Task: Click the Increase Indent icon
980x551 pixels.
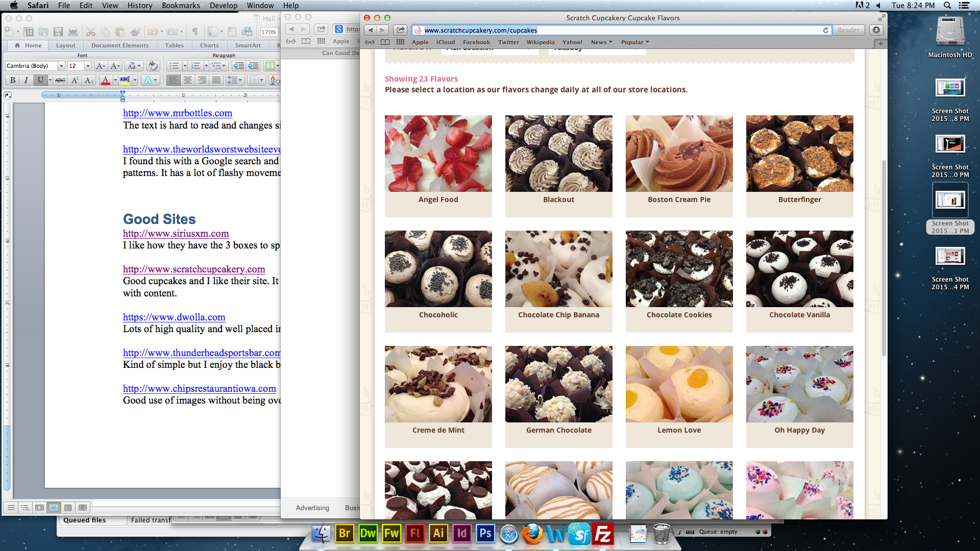Action: point(253,66)
